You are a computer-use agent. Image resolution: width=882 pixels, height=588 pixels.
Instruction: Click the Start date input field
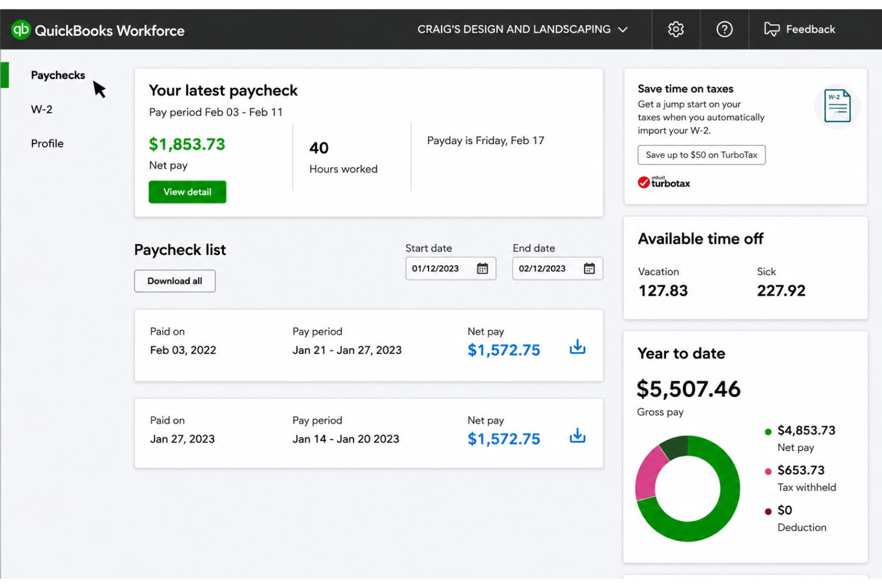(451, 269)
